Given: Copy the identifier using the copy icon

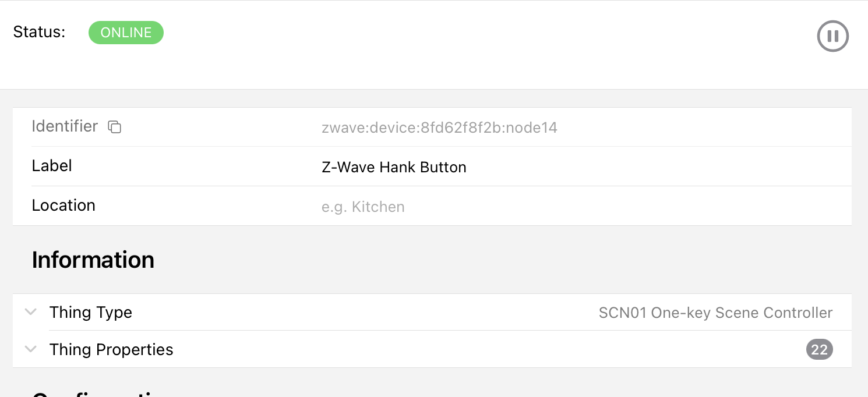Looking at the screenshot, I should 115,127.
